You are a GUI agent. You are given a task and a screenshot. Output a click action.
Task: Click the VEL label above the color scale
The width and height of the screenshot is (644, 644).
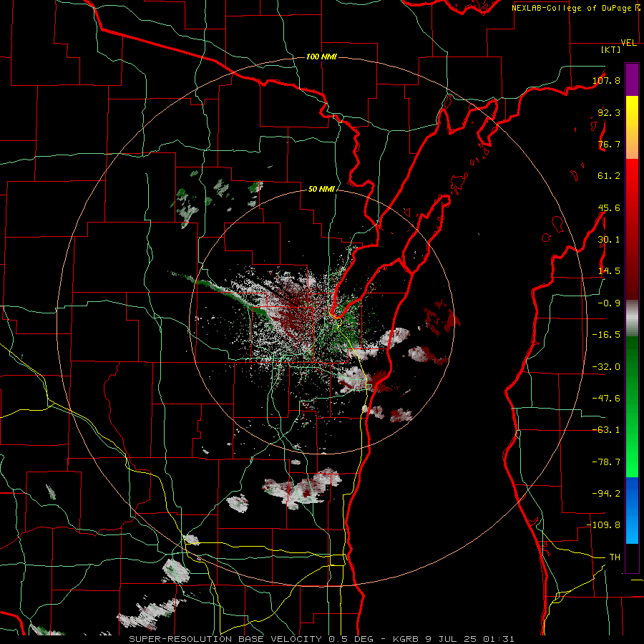(629, 43)
